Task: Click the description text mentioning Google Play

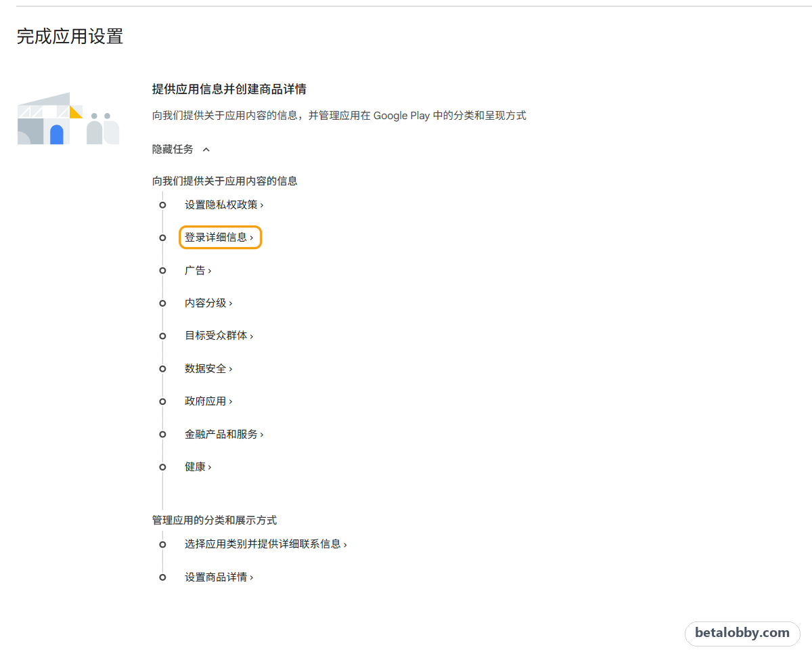Action: pos(339,116)
